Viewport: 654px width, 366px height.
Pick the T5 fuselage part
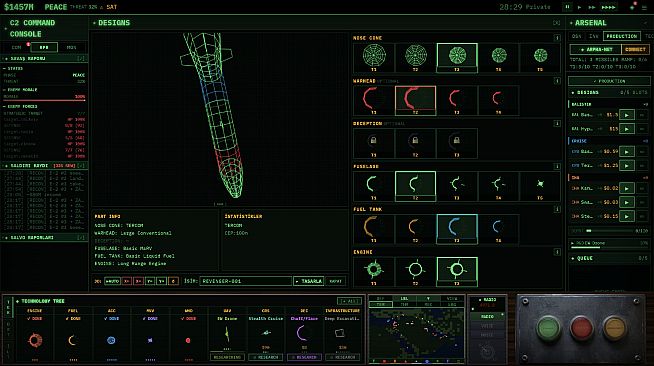point(540,186)
